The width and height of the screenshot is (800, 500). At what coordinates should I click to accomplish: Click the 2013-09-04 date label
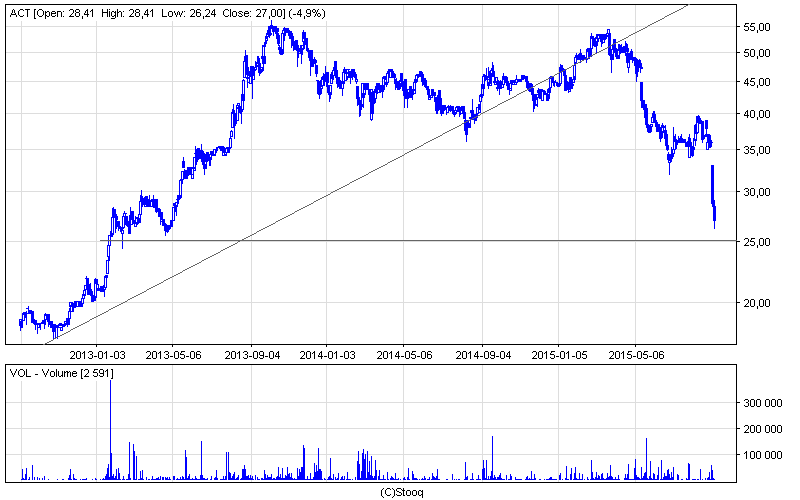(252, 355)
